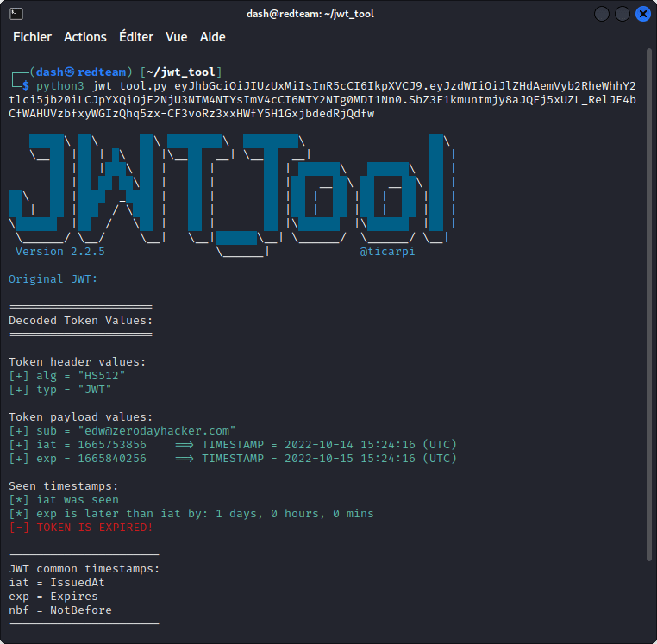Open the Éditer menu
657x644 pixels.
click(136, 37)
